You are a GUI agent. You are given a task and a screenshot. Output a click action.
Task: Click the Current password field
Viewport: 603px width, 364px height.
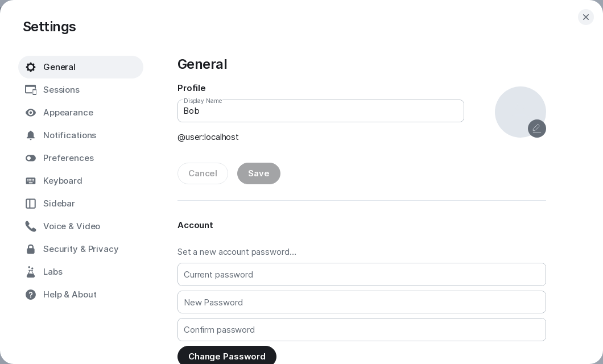(x=361, y=275)
